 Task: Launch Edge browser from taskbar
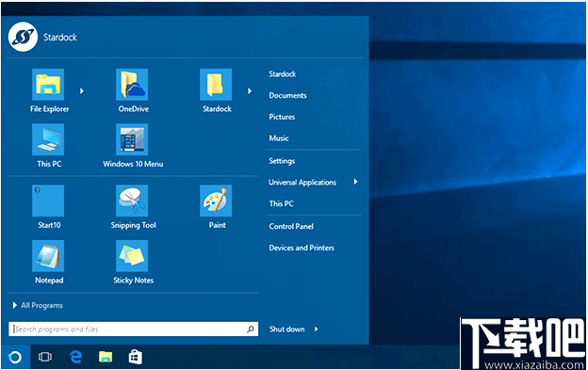pos(75,357)
